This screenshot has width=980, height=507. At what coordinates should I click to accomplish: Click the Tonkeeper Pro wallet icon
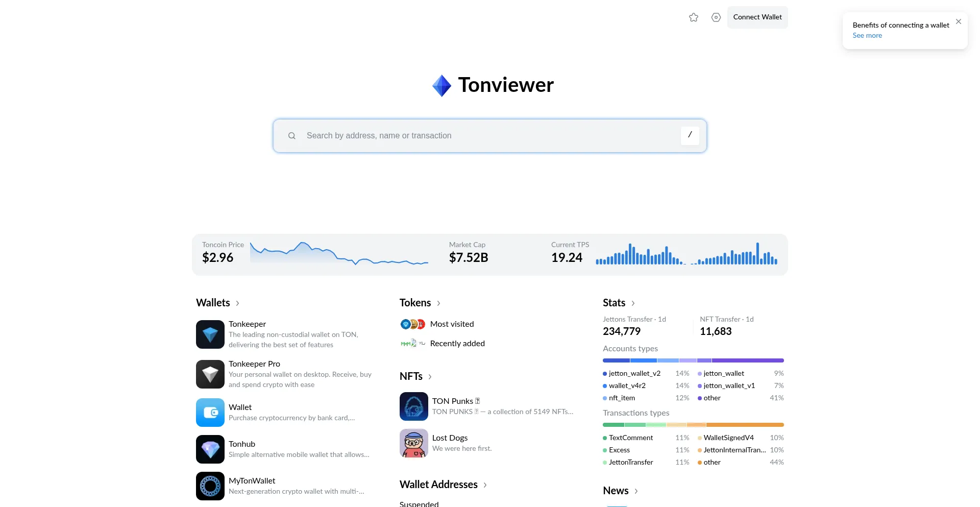pos(210,374)
